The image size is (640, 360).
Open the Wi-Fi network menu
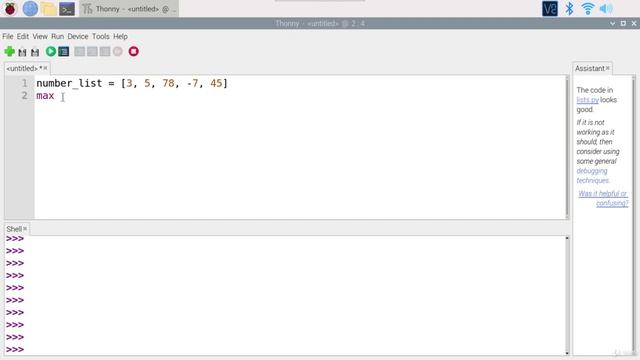(588, 9)
